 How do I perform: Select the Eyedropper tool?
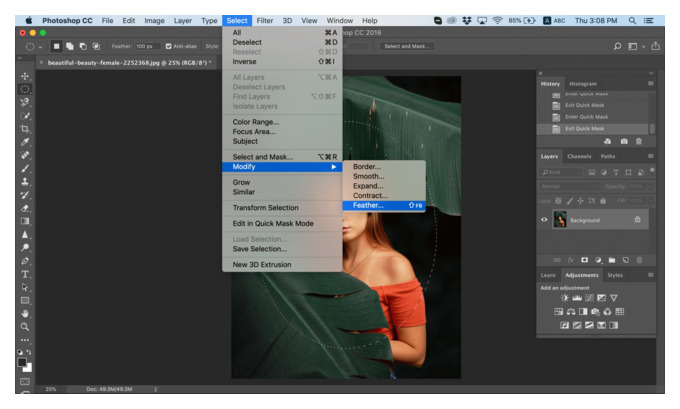click(25, 142)
